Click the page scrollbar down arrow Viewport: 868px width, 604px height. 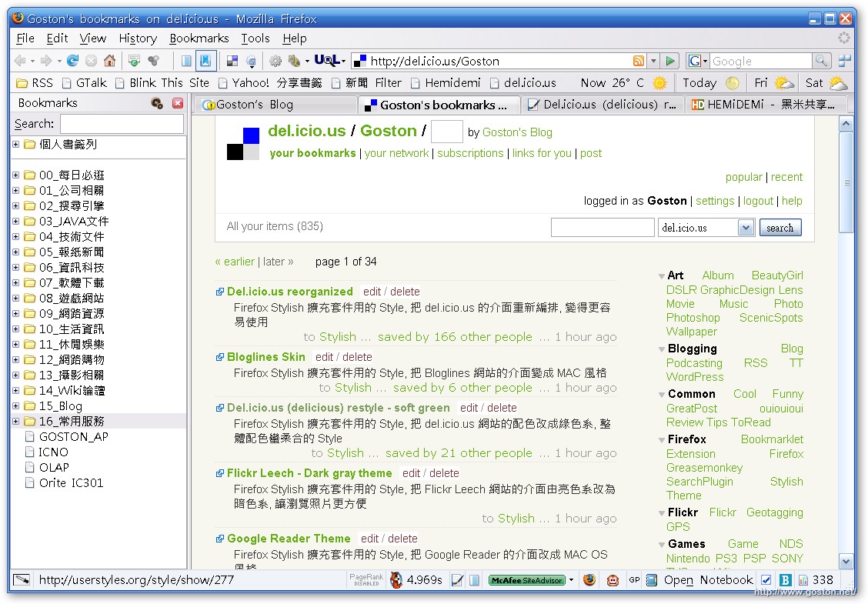pyautogui.click(x=846, y=561)
